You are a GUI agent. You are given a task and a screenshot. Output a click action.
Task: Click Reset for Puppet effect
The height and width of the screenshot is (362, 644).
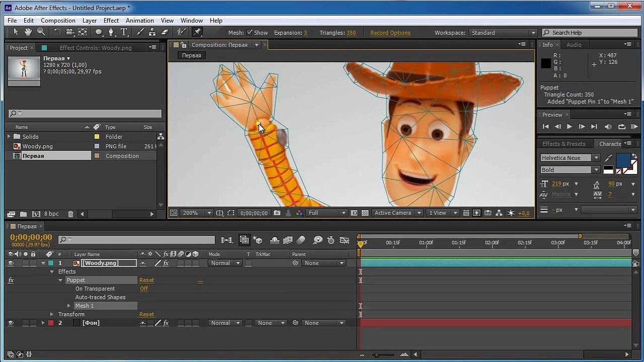(146, 280)
